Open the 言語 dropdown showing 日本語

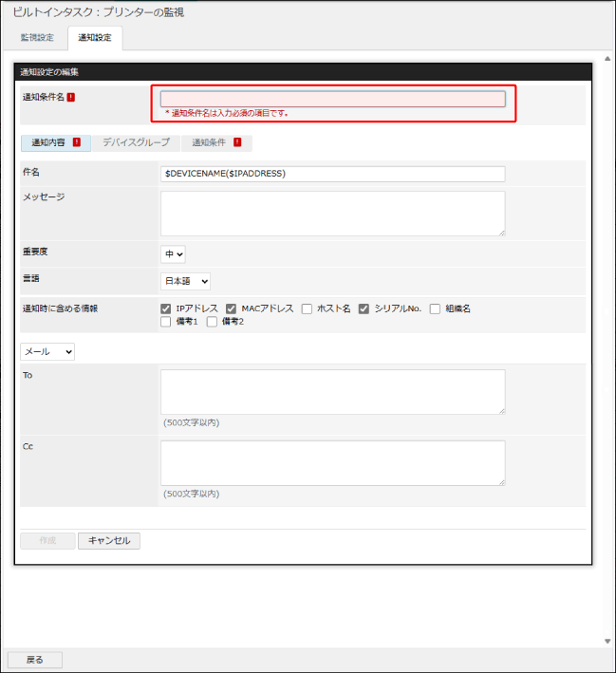click(x=185, y=281)
